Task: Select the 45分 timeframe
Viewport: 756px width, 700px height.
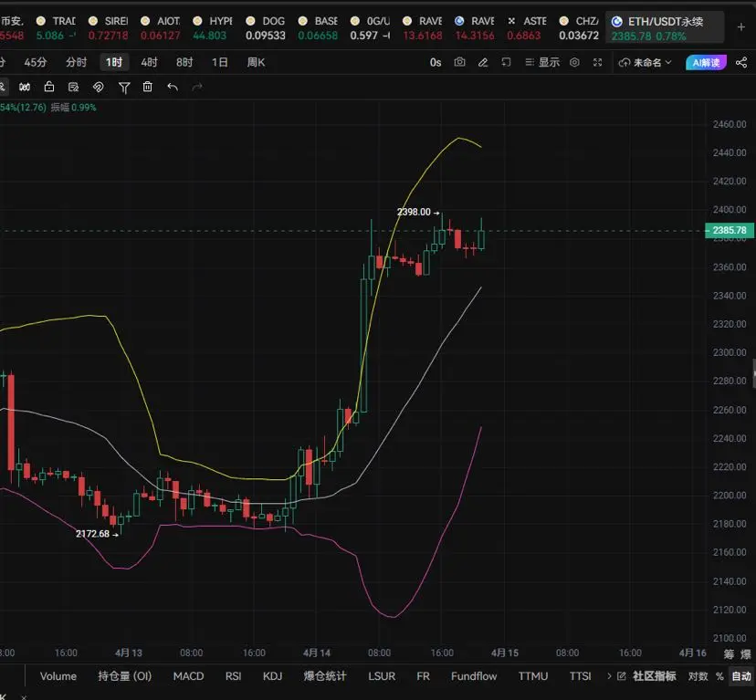Action: click(x=36, y=62)
